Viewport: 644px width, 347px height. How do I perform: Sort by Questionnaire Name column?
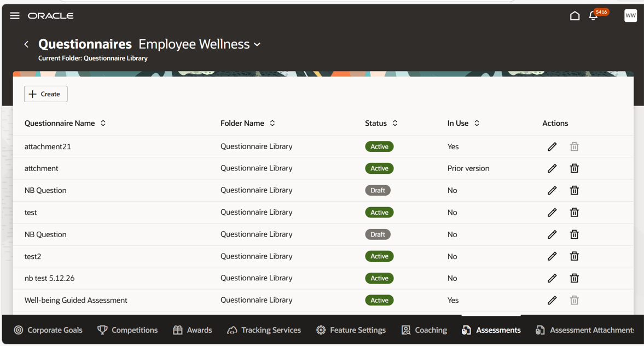click(103, 123)
